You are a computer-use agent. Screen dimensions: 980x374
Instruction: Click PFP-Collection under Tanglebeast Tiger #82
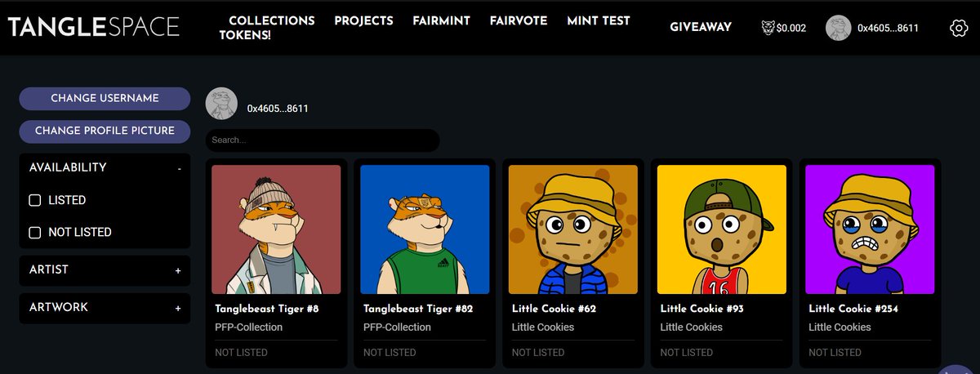(397, 327)
